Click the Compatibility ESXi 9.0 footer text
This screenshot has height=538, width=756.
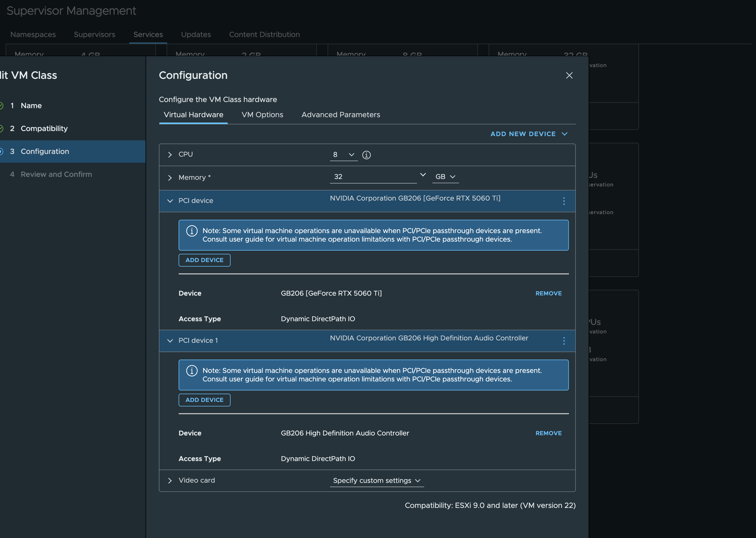[490, 505]
